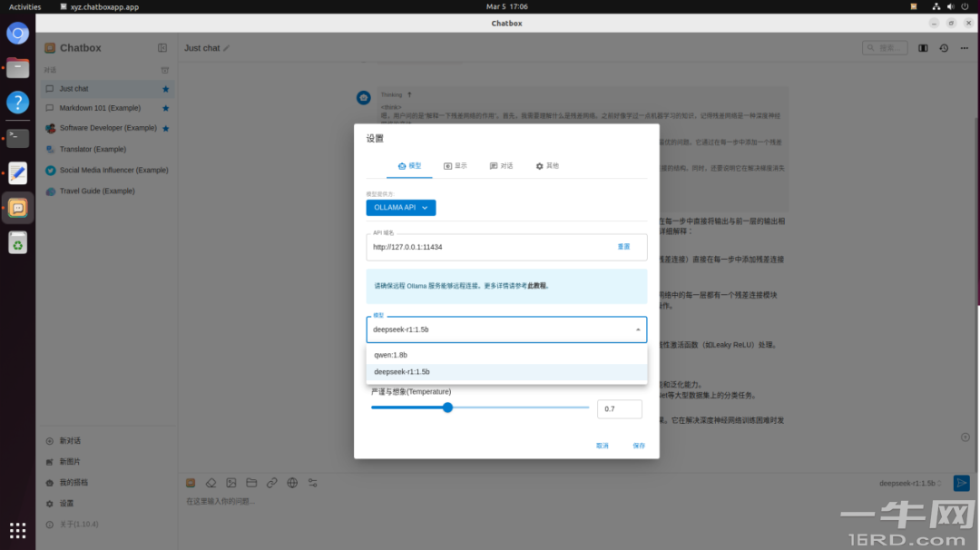The width and height of the screenshot is (980, 550).
Task: Click the Chatbox logo toolbar icon
Action: (191, 483)
